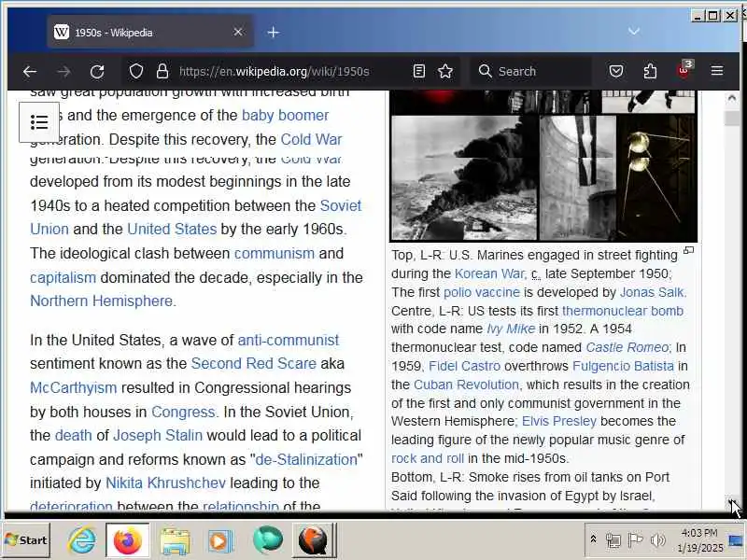The width and height of the screenshot is (747, 560).
Task: Open the Firefox hamburger menu
Action: click(717, 72)
